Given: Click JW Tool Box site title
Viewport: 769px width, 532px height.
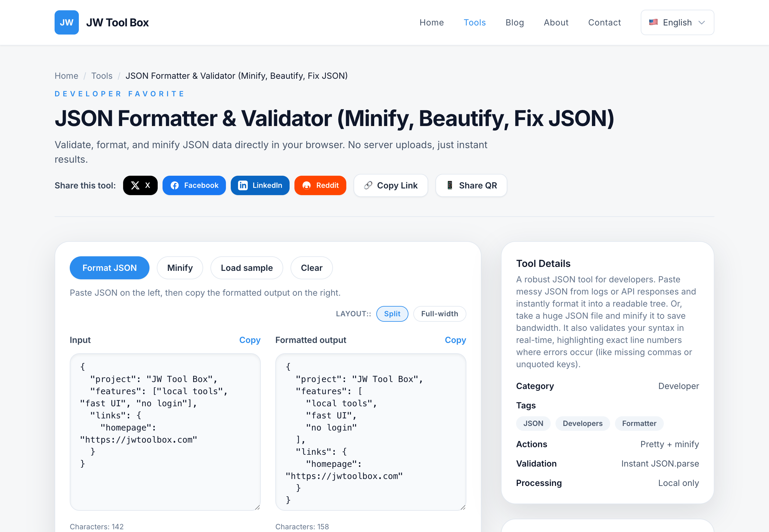Looking at the screenshot, I should coord(117,22).
